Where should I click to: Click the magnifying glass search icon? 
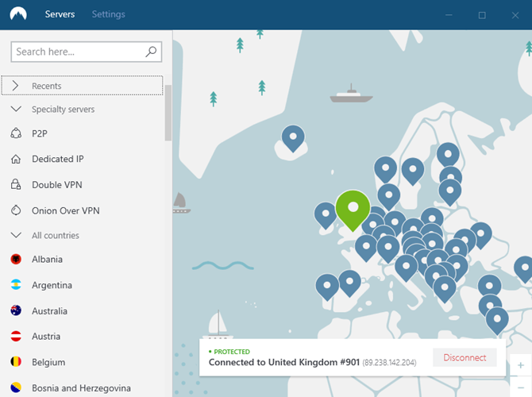151,52
